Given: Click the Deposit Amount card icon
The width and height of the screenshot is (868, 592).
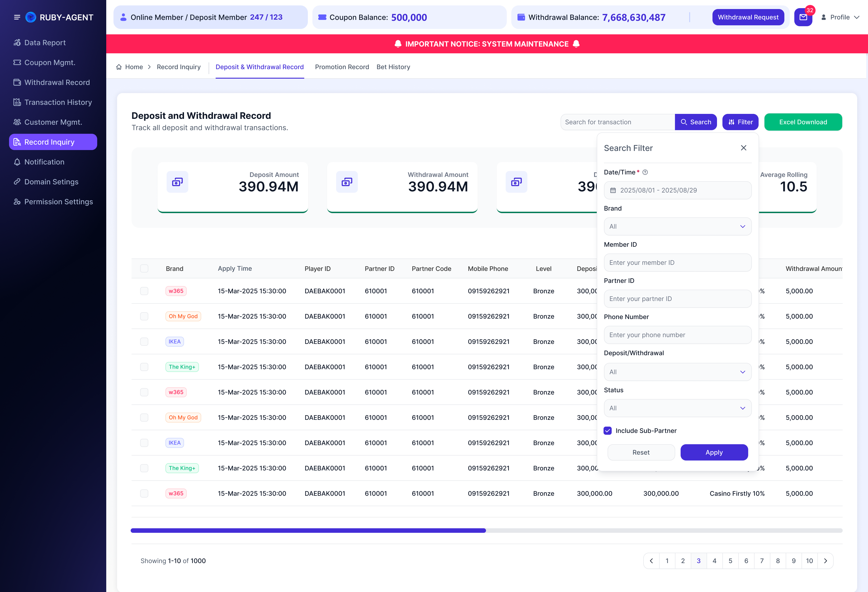Looking at the screenshot, I should (177, 182).
